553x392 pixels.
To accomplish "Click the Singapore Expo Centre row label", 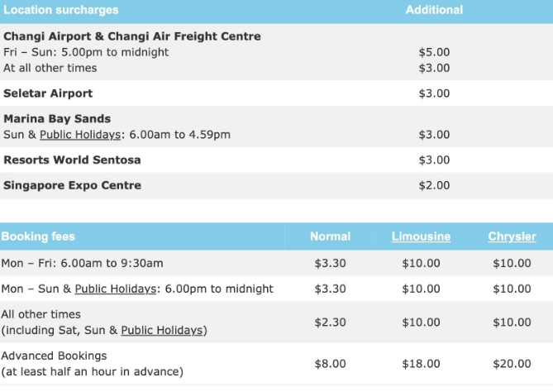I will pos(72,185).
